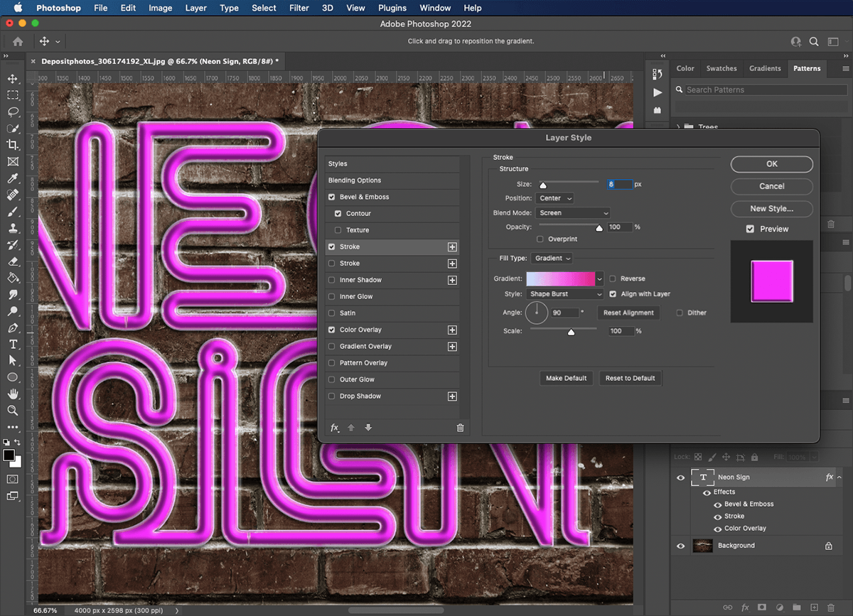This screenshot has height=616, width=853.
Task: Select the Horizontal Type tool
Action: 11,344
